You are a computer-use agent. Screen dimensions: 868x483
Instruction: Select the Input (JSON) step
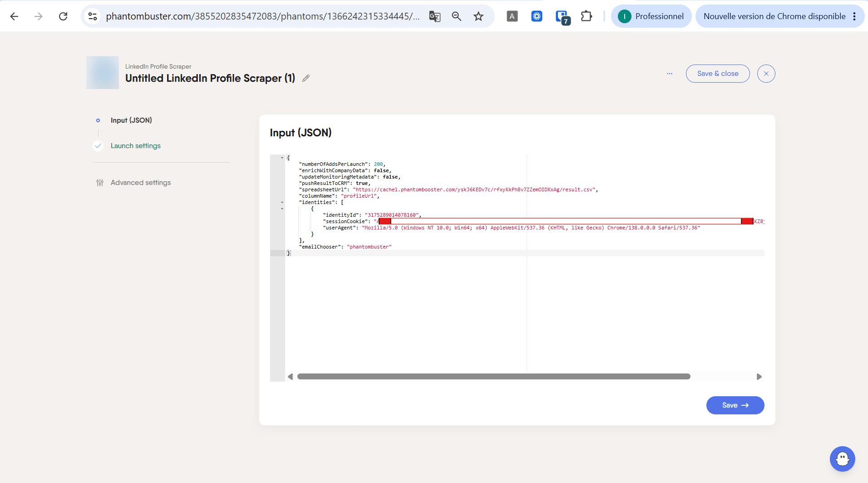(x=131, y=120)
